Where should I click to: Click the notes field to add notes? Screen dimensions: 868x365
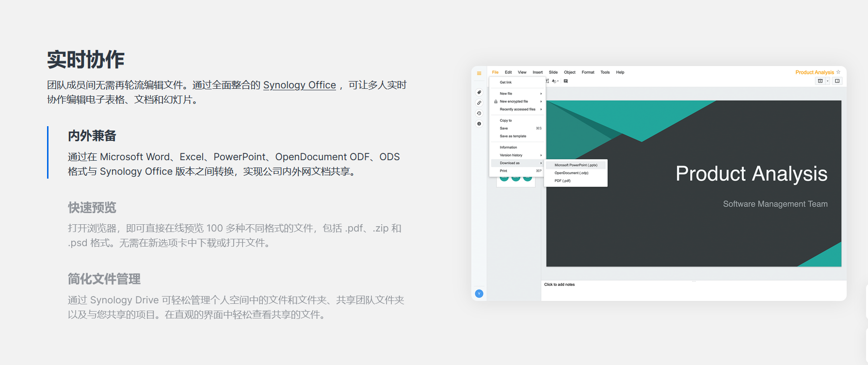[560, 284]
